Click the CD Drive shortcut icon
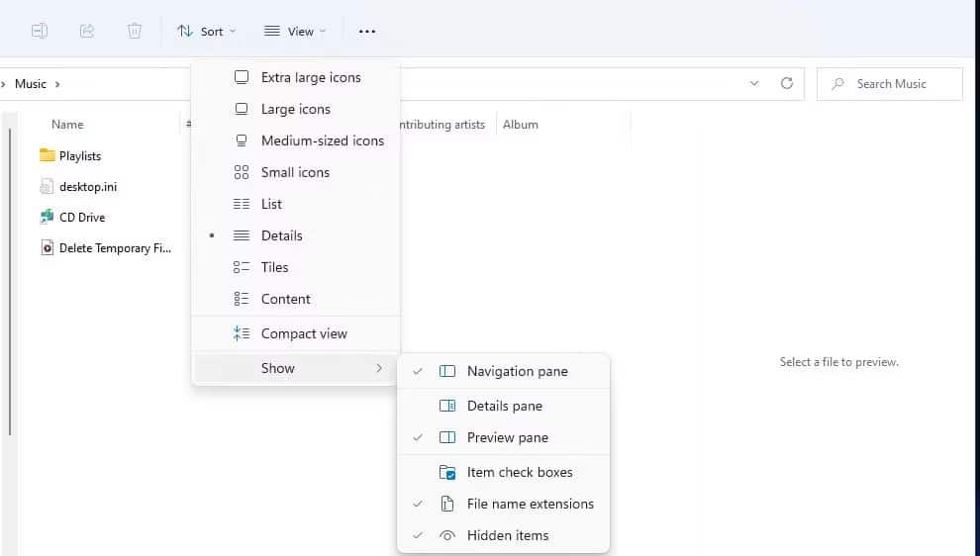The image size is (980, 556). click(47, 217)
